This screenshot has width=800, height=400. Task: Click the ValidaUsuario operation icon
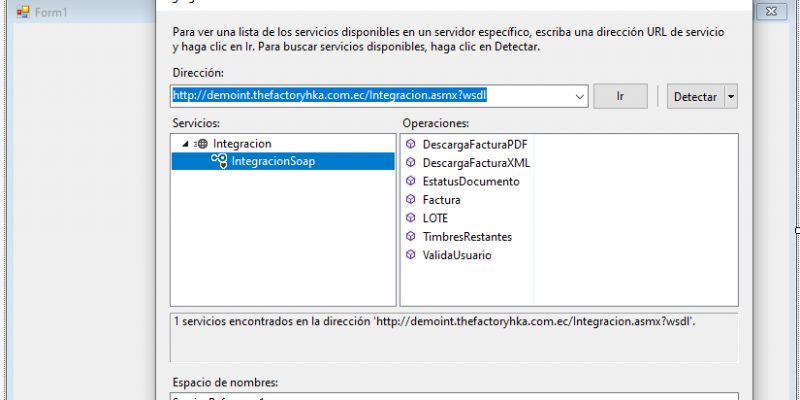click(411, 255)
